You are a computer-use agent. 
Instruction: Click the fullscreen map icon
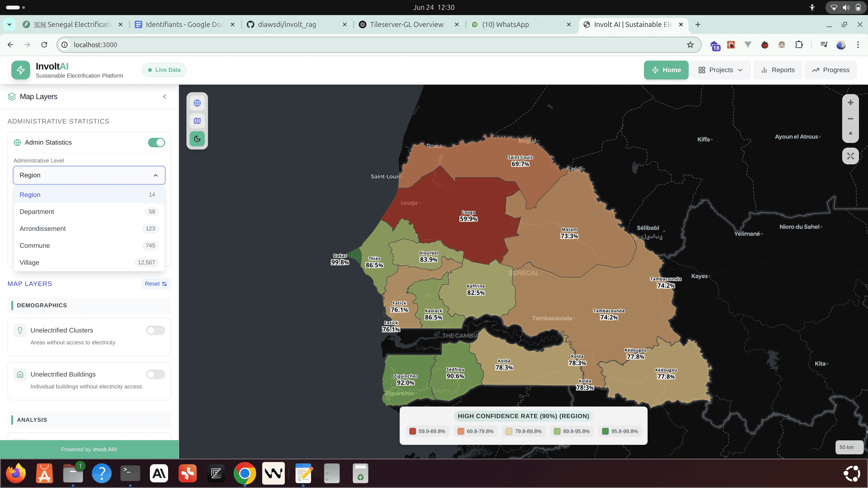[x=850, y=156]
